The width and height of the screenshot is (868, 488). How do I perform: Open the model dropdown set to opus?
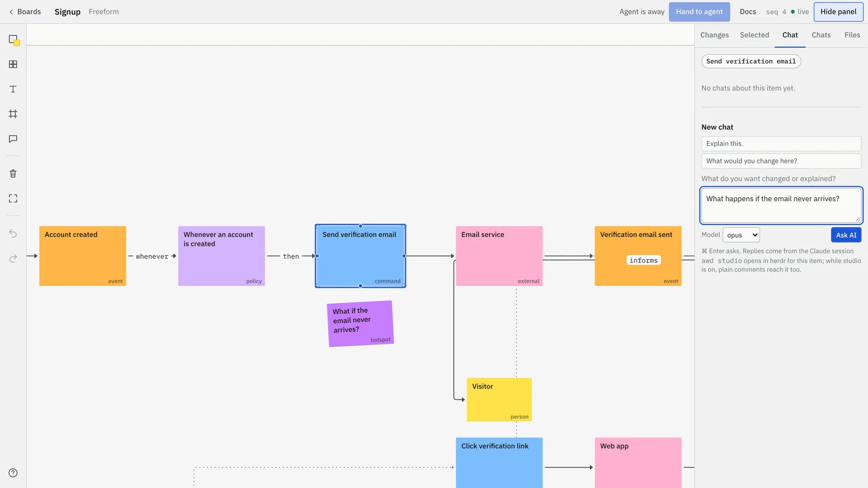point(741,235)
